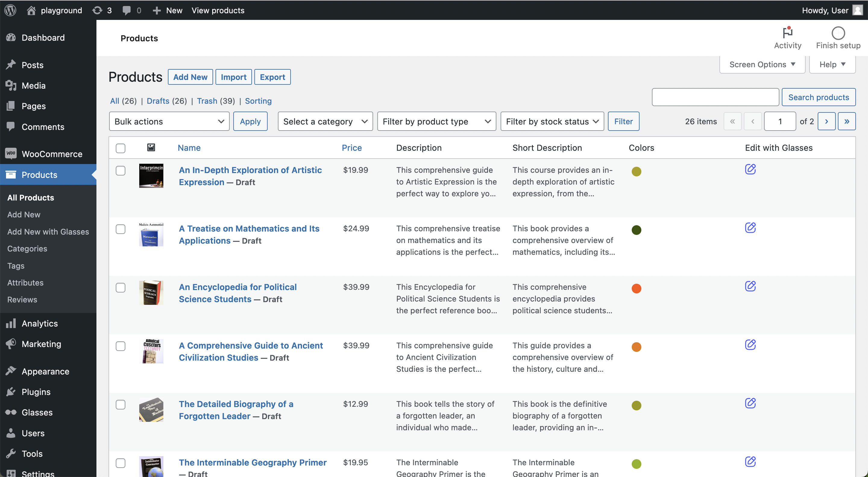Open the Bulk actions dropdown
The width and height of the screenshot is (868, 477).
click(169, 121)
